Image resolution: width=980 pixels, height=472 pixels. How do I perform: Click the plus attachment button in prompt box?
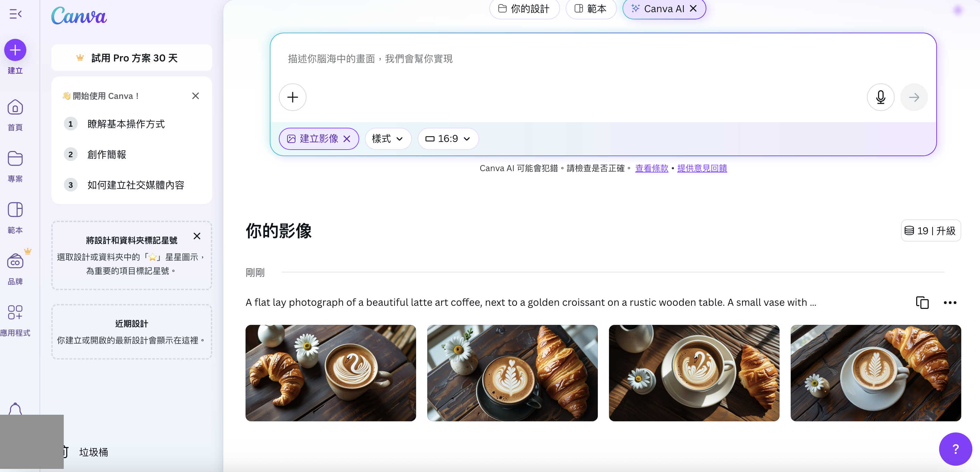pos(292,97)
